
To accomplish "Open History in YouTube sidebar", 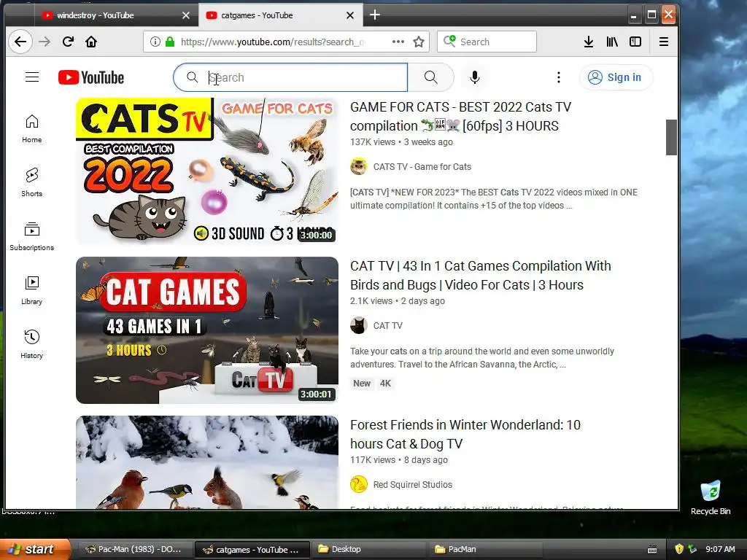I will [x=32, y=344].
